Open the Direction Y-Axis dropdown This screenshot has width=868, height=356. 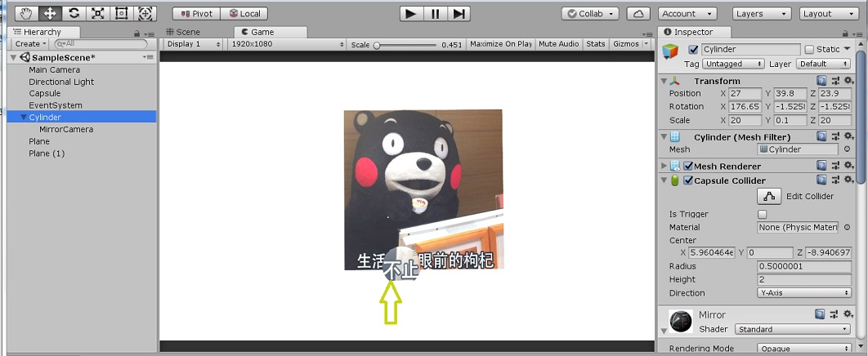pyautogui.click(x=804, y=293)
